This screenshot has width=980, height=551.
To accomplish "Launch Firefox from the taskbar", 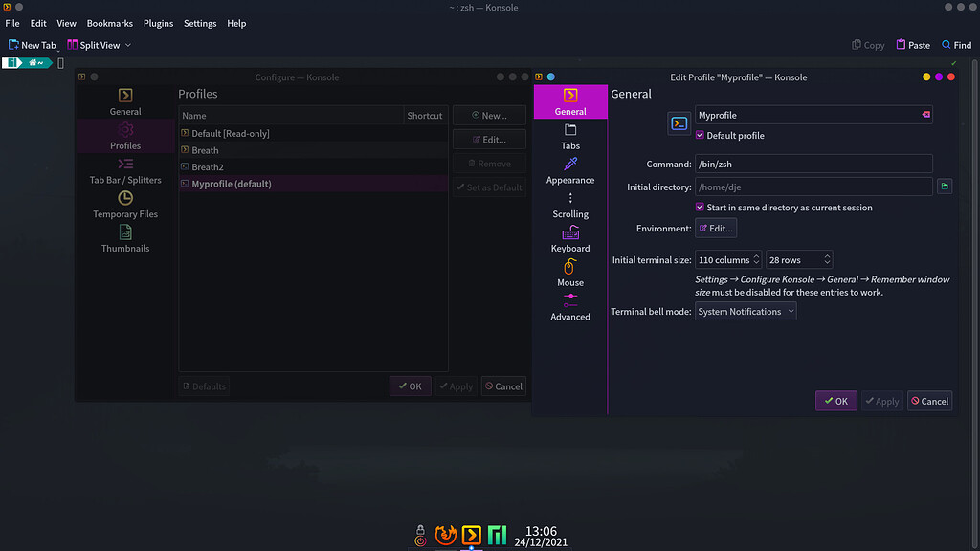I will pos(445,535).
